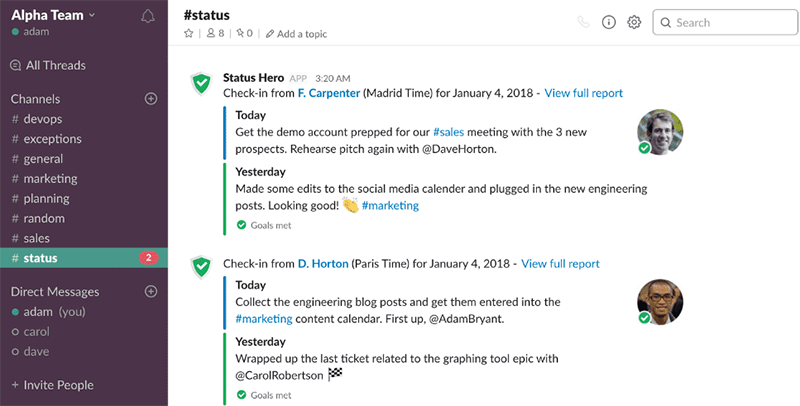The width and height of the screenshot is (800, 406).
Task: Open channel settings gear
Action: (634, 22)
